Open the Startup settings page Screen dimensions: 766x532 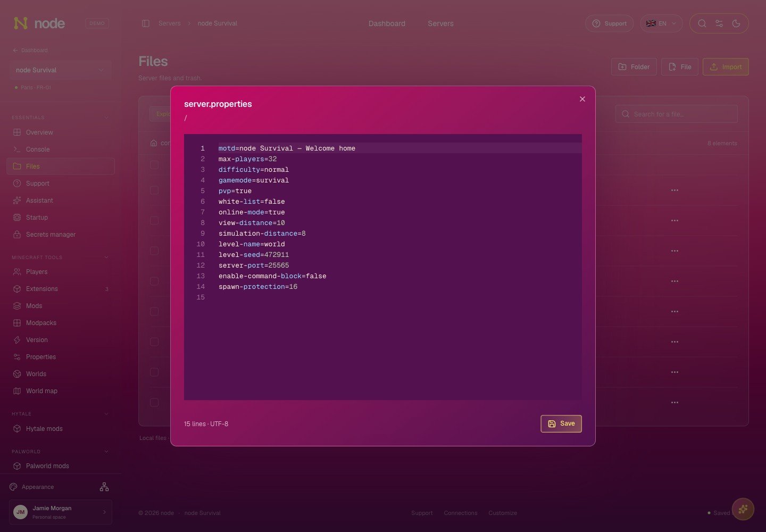61,218
